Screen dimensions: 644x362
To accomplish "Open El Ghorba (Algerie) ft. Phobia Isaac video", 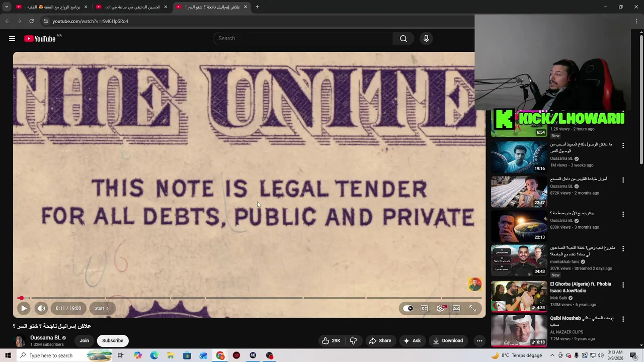I will [x=581, y=287].
